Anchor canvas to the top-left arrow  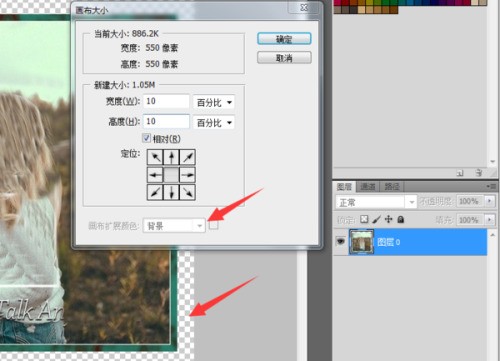pyautogui.click(x=155, y=157)
